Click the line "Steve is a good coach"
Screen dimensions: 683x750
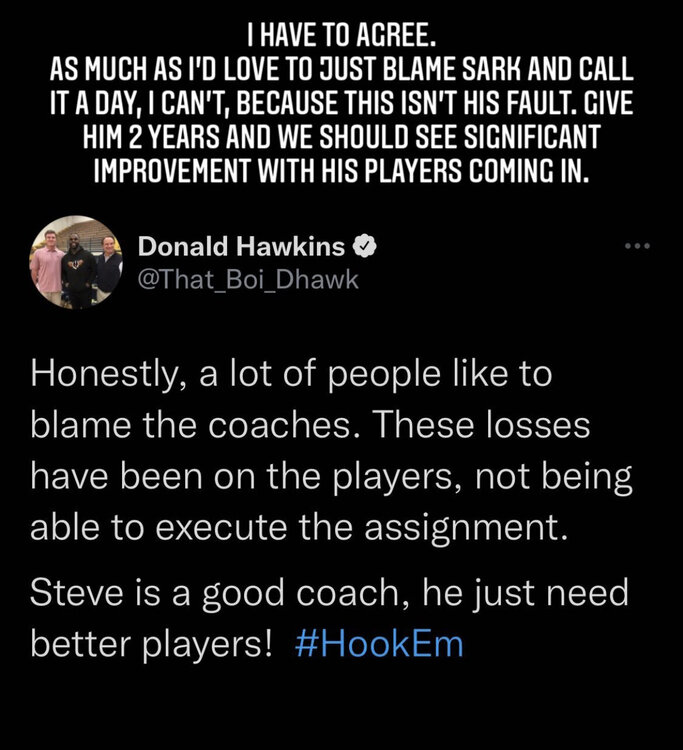point(330,594)
